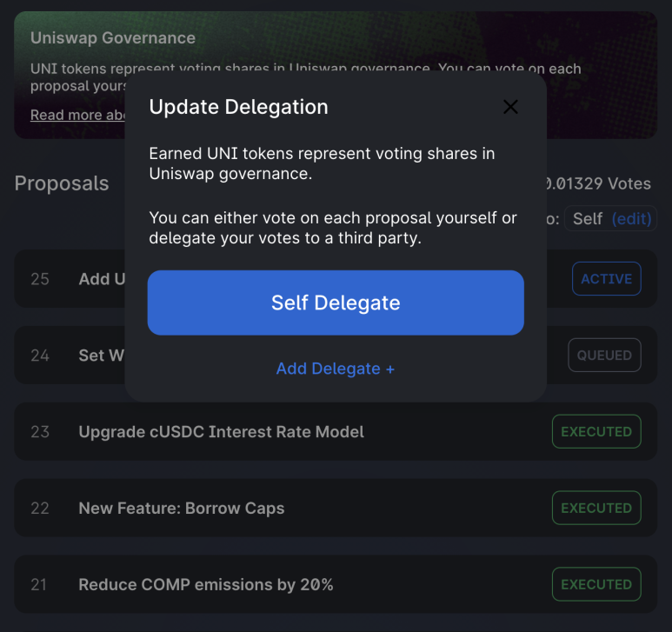
Task: Click EXECUTED badge on proposal 21
Action: pos(595,585)
